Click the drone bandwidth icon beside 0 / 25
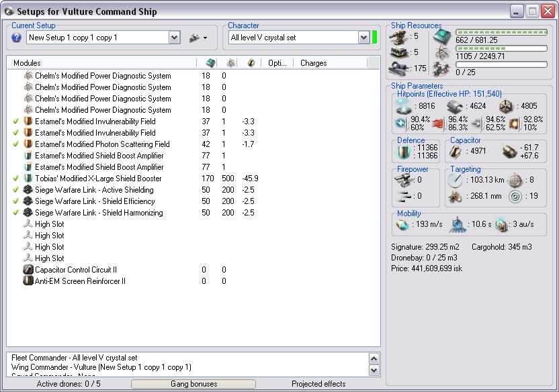 click(x=441, y=68)
